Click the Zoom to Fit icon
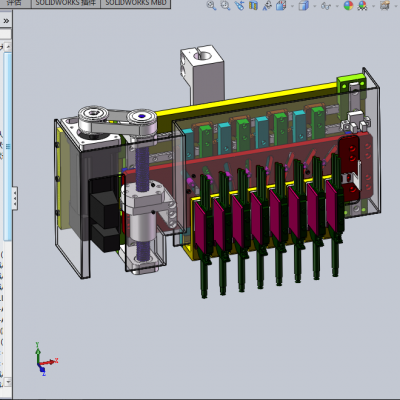The height and width of the screenshot is (400, 400). point(211,5)
